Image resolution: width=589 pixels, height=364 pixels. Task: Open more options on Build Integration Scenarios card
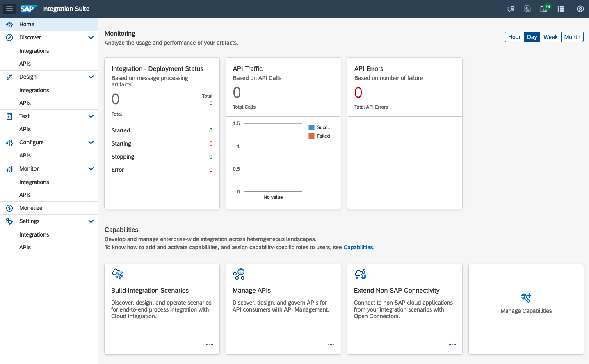[210, 344]
